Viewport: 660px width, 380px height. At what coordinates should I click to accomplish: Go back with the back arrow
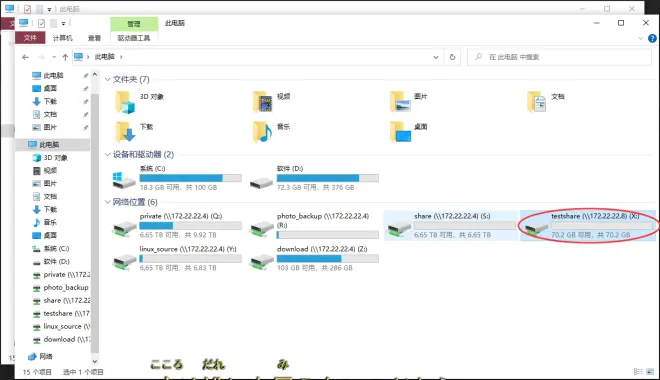click(x=26, y=57)
